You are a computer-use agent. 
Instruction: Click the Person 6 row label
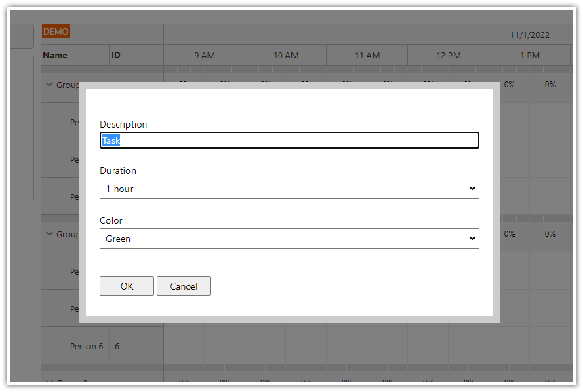click(86, 346)
